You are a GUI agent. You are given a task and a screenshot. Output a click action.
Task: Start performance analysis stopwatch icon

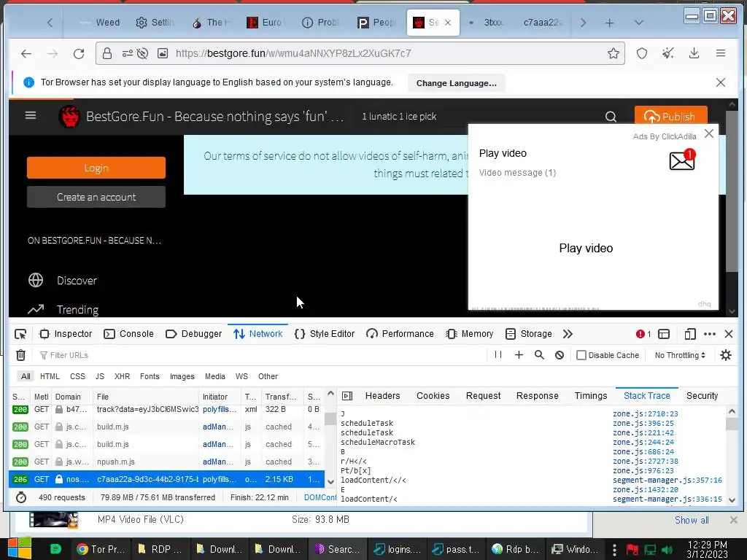[x=21, y=497]
